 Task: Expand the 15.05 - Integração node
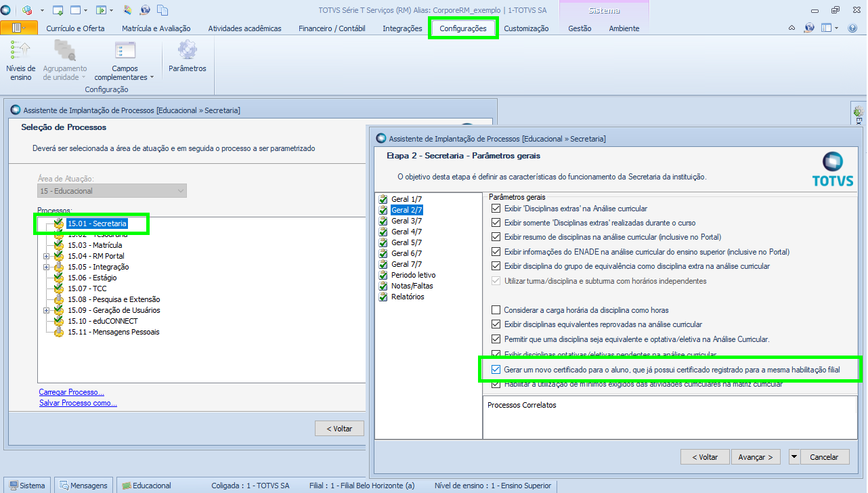pyautogui.click(x=46, y=267)
